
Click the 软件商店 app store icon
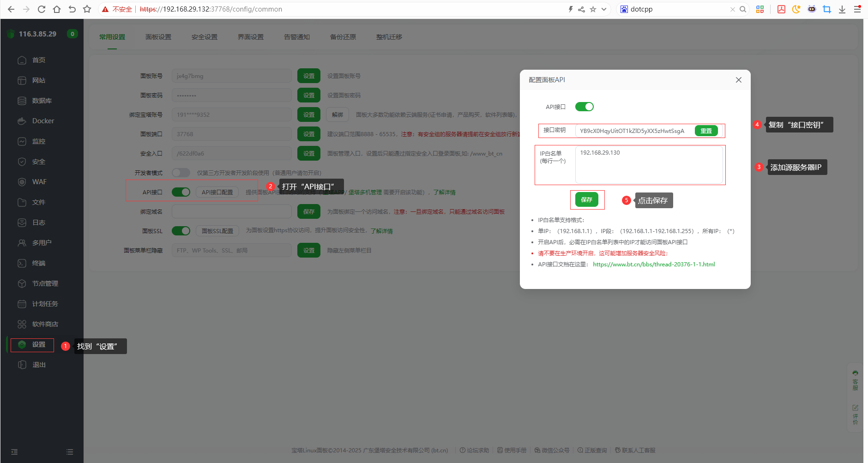pos(22,324)
